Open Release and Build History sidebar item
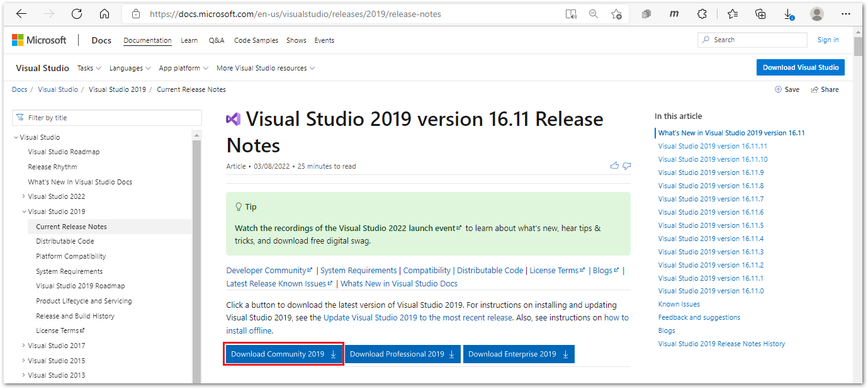This screenshot has height=389, width=868. tap(75, 316)
